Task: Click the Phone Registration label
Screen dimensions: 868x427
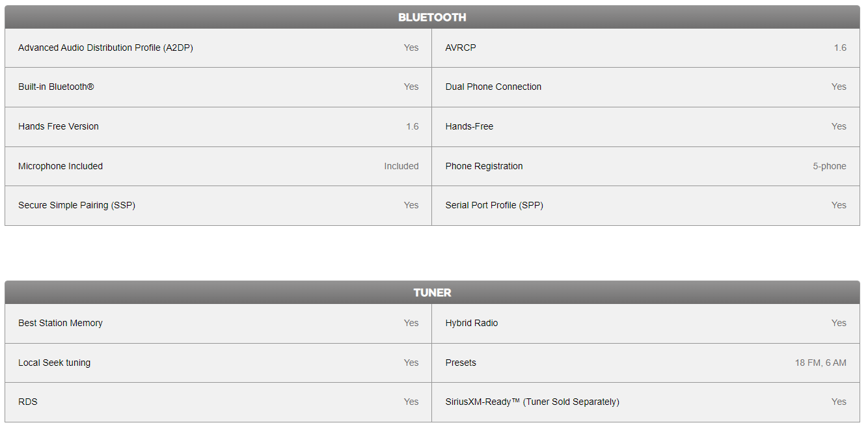Action: tap(484, 166)
